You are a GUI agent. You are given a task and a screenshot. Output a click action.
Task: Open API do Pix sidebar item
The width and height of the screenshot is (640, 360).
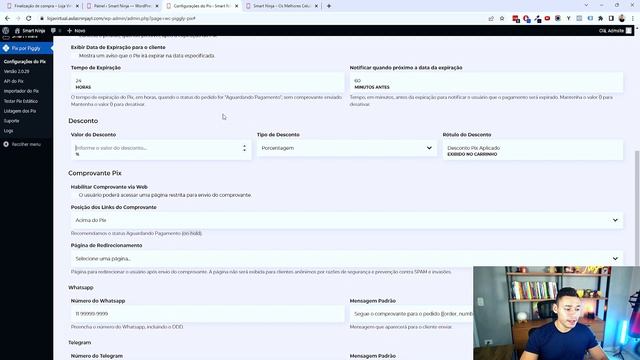pos(13,81)
